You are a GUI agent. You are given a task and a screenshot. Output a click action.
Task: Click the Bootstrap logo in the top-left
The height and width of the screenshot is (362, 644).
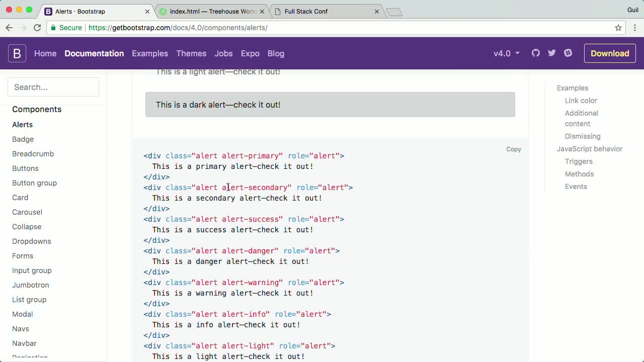click(x=17, y=53)
